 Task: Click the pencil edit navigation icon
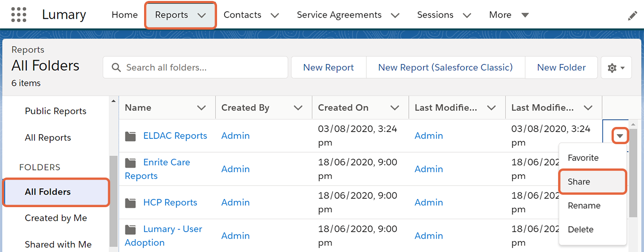pos(632,16)
